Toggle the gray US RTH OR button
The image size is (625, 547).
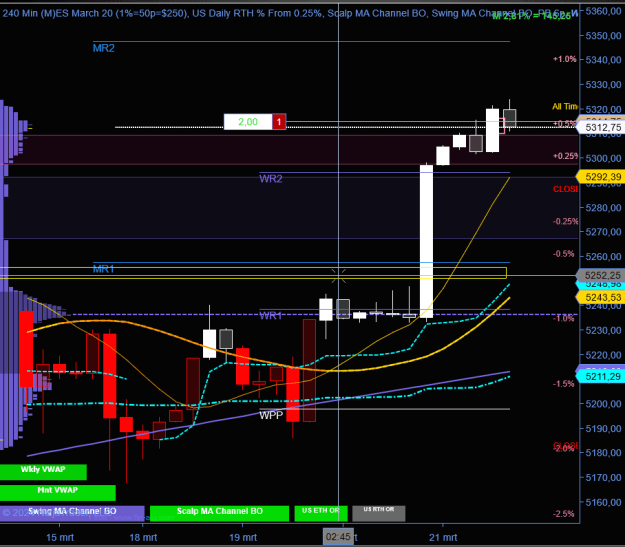tap(379, 514)
